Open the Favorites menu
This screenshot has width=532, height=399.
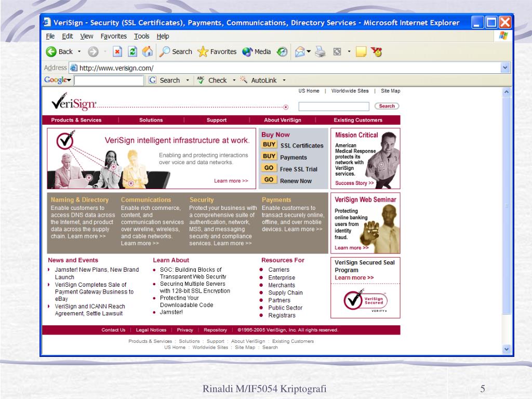(x=114, y=36)
